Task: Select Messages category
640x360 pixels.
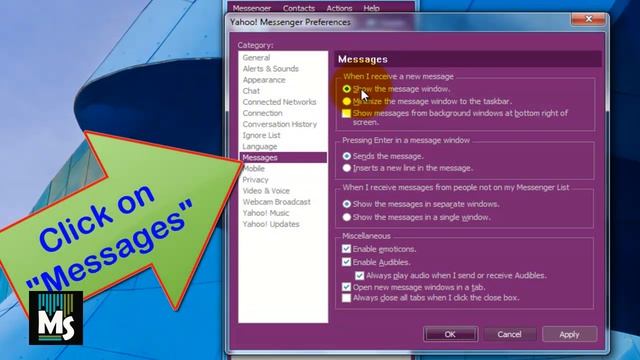Action: [x=283, y=158]
